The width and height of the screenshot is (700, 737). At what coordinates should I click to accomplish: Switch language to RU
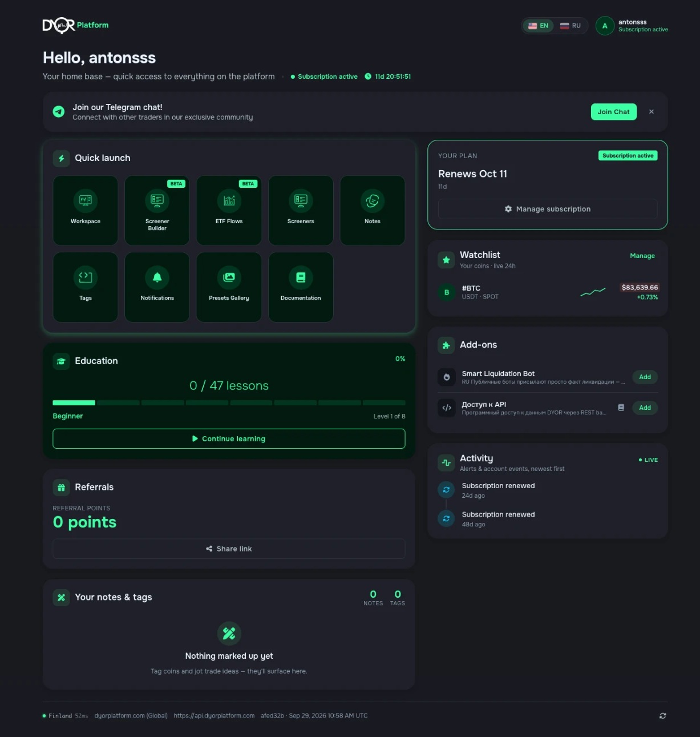point(570,26)
